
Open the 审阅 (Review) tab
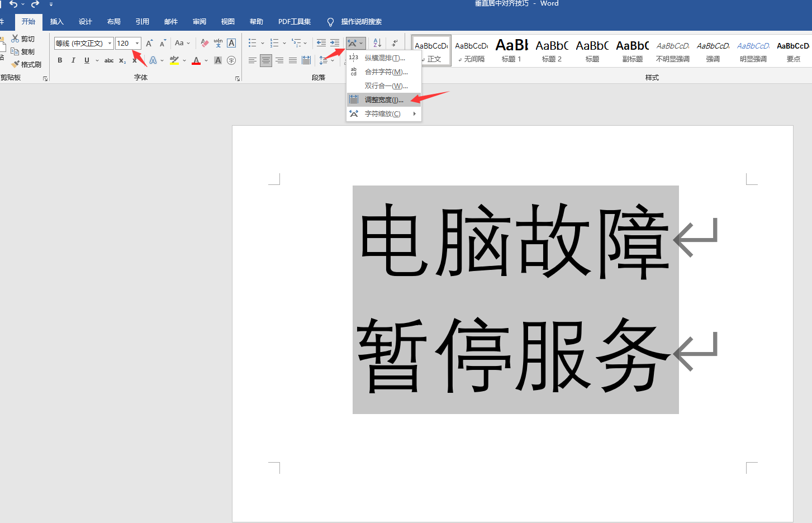(200, 22)
